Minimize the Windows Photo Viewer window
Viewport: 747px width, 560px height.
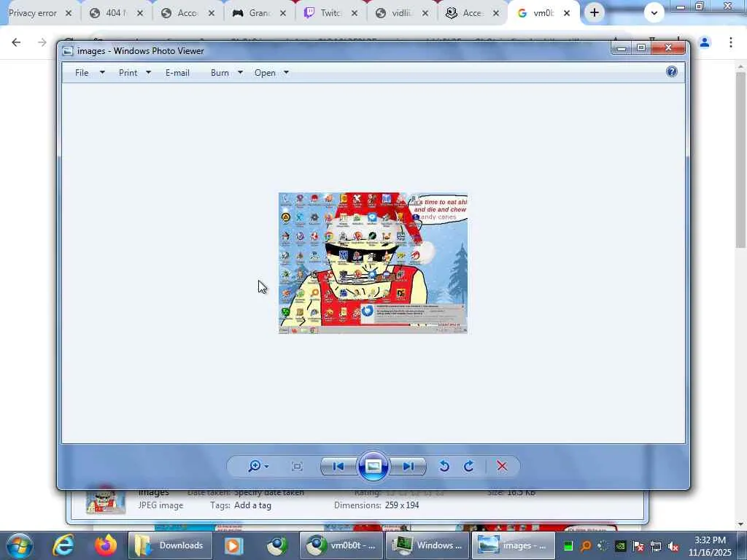pos(622,47)
